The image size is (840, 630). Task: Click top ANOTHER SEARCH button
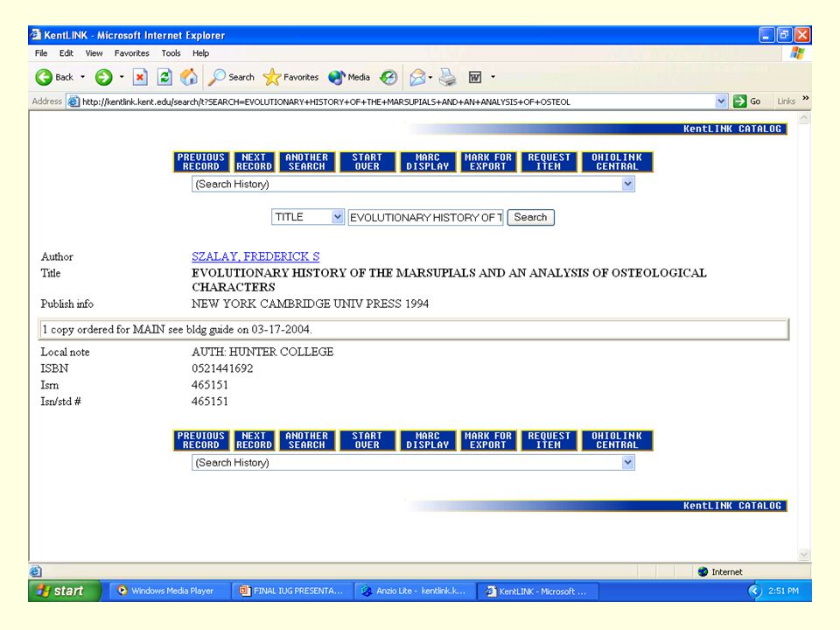coord(306,162)
